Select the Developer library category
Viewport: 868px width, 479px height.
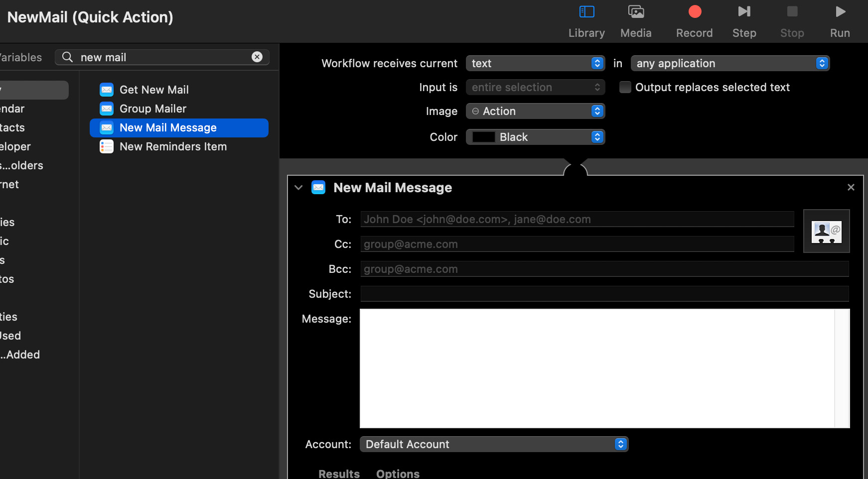point(15,146)
